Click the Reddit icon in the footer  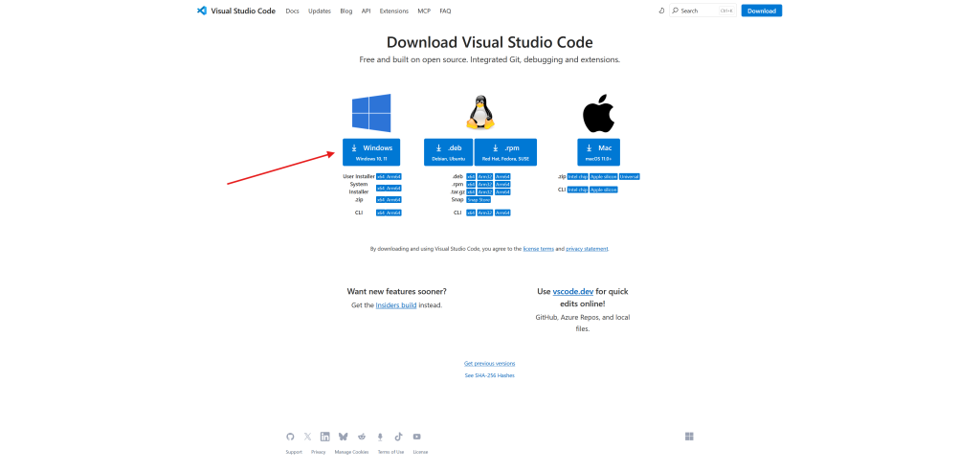point(362,436)
